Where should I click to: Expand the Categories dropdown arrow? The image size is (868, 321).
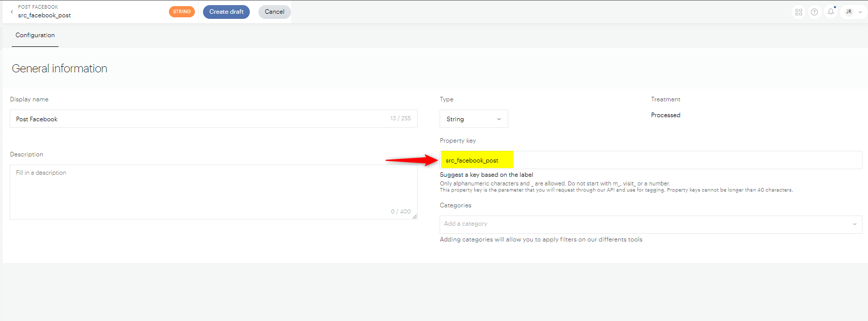pos(854,224)
